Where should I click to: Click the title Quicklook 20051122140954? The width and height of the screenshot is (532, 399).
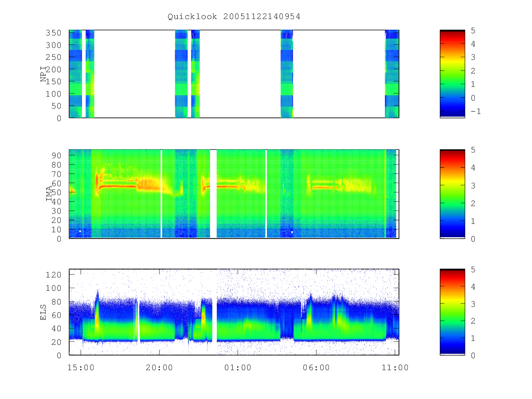pos(234,17)
